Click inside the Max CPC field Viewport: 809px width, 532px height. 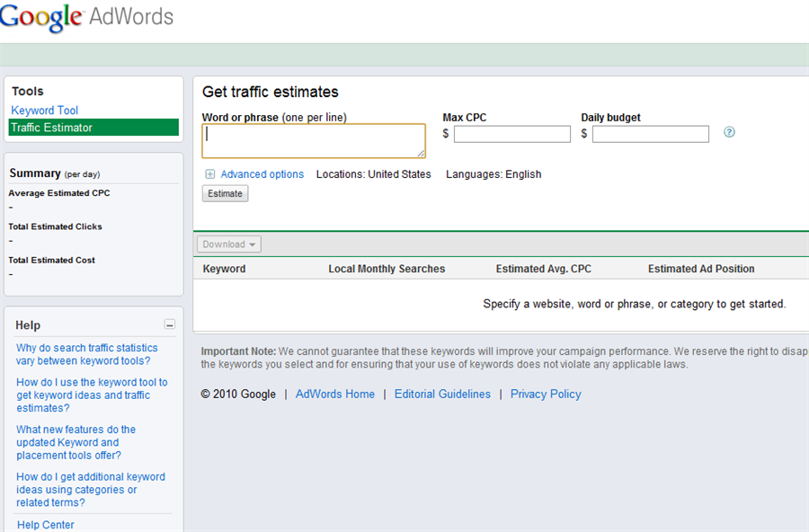pyautogui.click(x=511, y=133)
